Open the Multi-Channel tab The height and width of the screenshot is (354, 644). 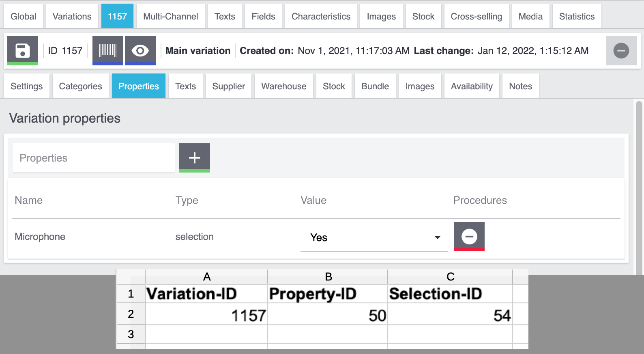[171, 17]
